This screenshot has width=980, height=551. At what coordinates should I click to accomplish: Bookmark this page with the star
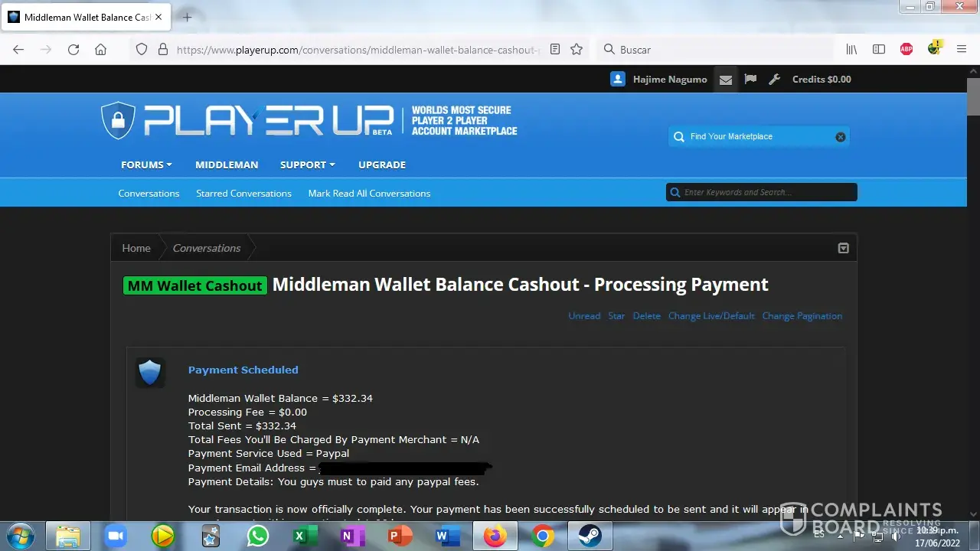click(577, 49)
